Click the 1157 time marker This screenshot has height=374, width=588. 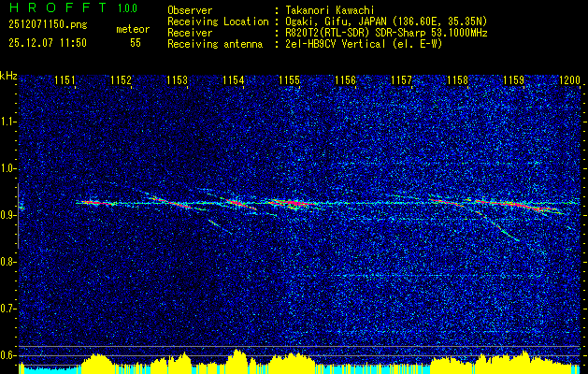coord(402,80)
